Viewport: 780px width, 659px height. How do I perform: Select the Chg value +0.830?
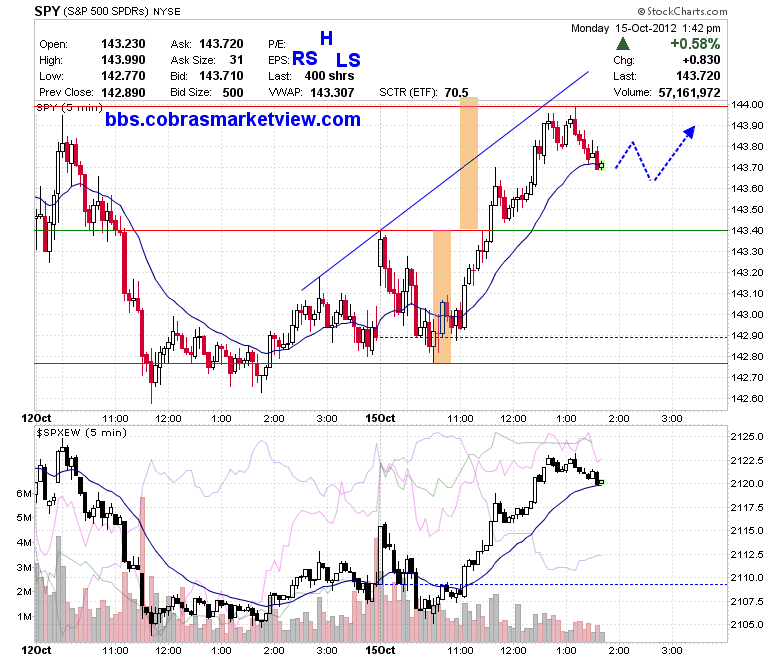click(701, 60)
